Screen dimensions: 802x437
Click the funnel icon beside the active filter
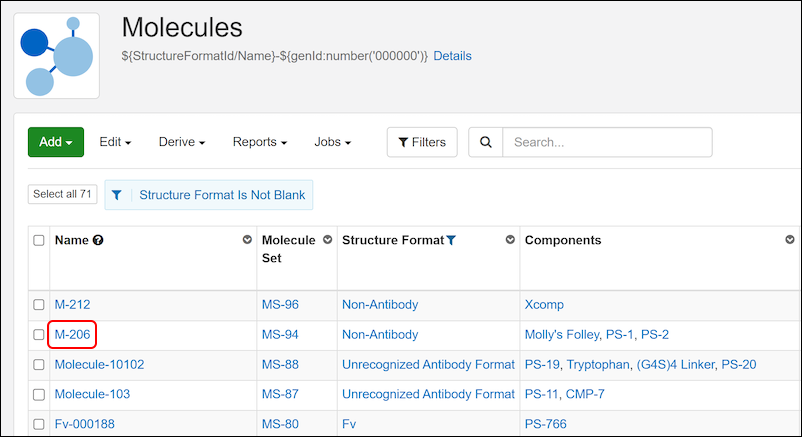pyautogui.click(x=117, y=195)
